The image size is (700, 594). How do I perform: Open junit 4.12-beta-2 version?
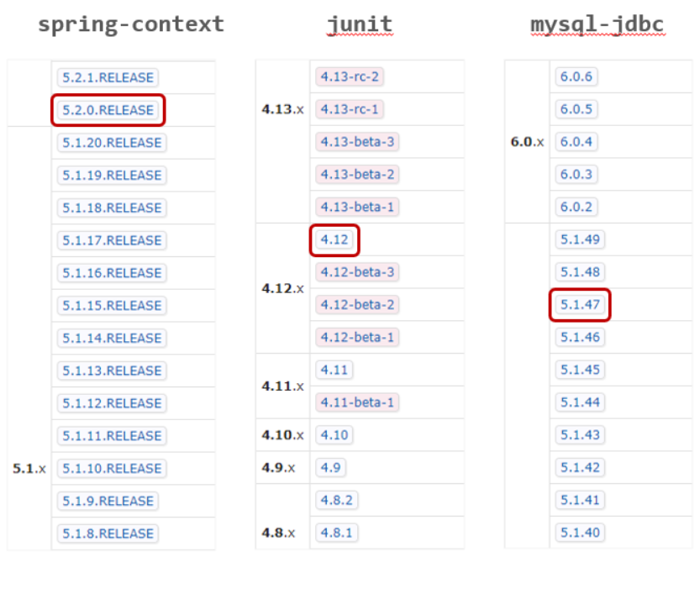coord(356,305)
